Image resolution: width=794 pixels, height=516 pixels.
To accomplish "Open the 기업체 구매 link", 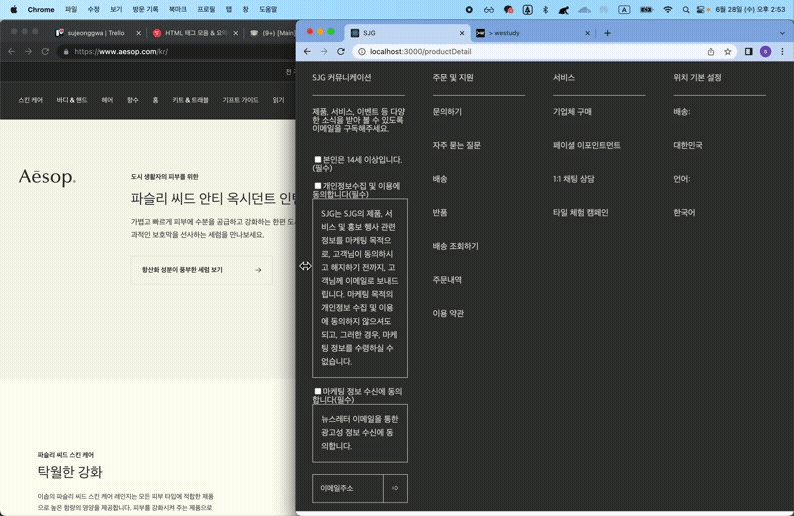I will [x=572, y=111].
